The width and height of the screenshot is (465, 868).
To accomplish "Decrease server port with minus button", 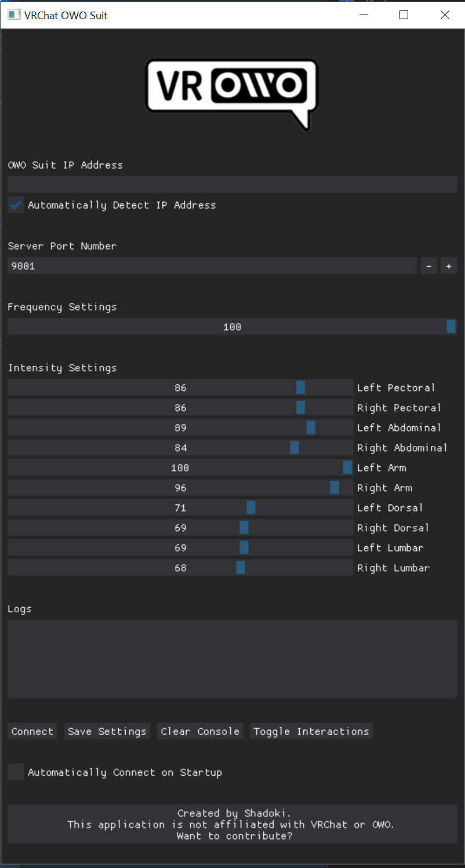I will (428, 266).
